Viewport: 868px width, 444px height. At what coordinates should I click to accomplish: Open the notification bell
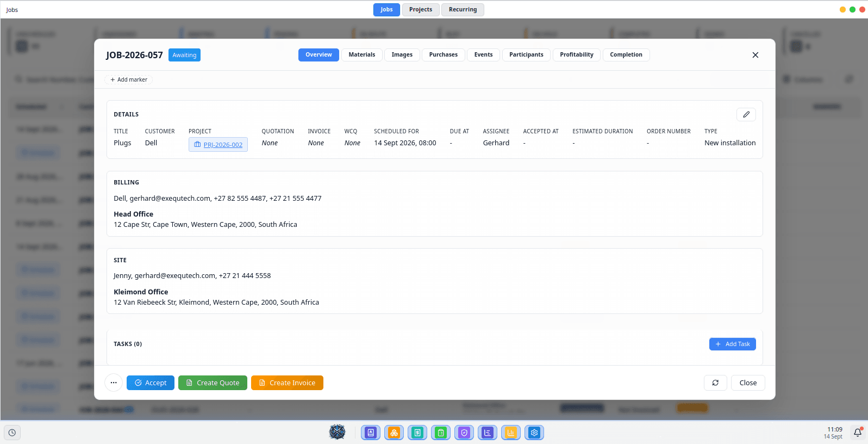(858, 433)
